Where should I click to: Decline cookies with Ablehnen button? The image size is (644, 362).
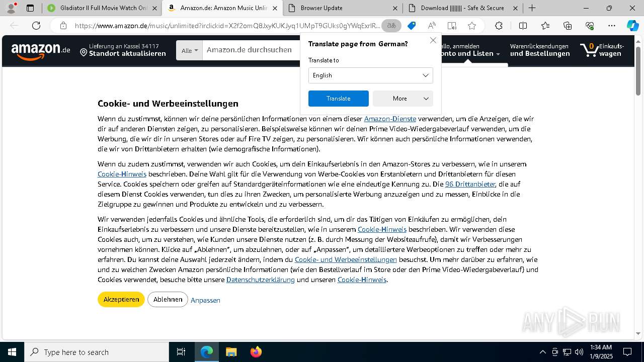(168, 300)
